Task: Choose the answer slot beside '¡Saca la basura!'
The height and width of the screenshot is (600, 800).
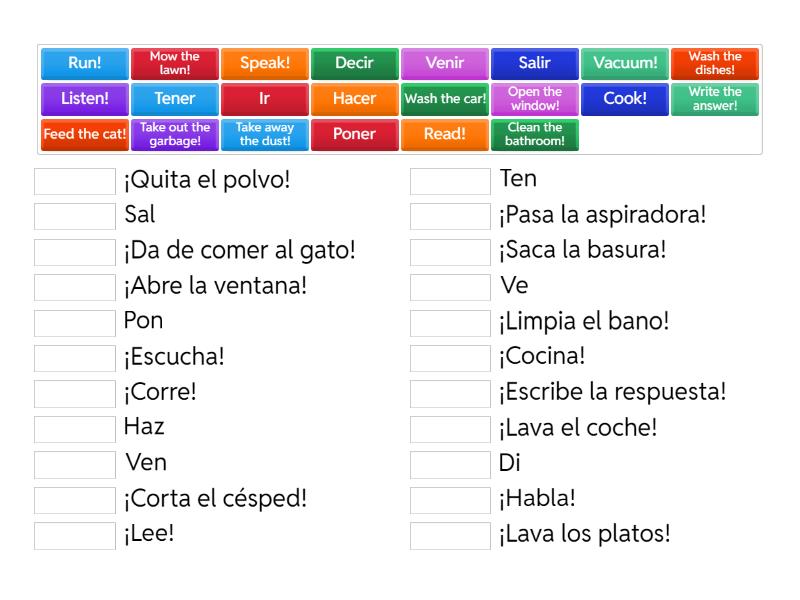Action: coord(451,251)
